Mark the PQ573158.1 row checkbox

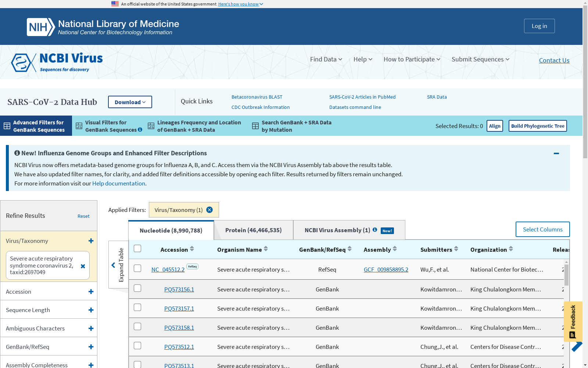point(137,326)
